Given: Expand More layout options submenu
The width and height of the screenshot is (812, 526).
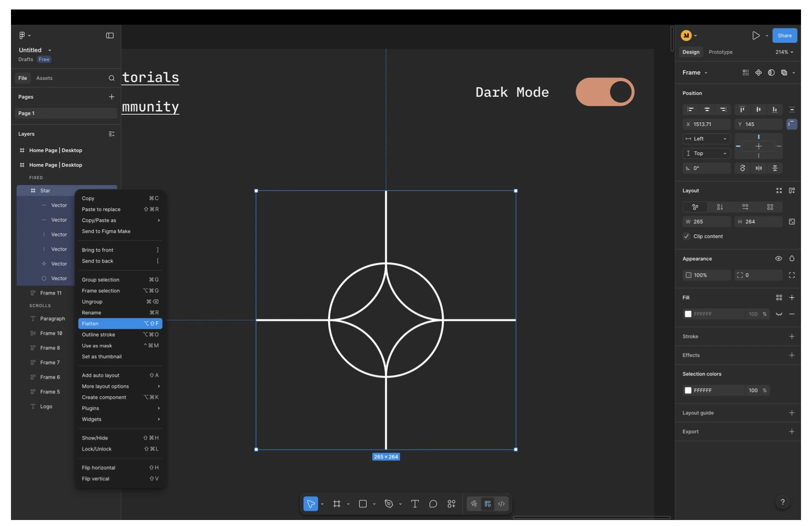Looking at the screenshot, I should pyautogui.click(x=120, y=386).
